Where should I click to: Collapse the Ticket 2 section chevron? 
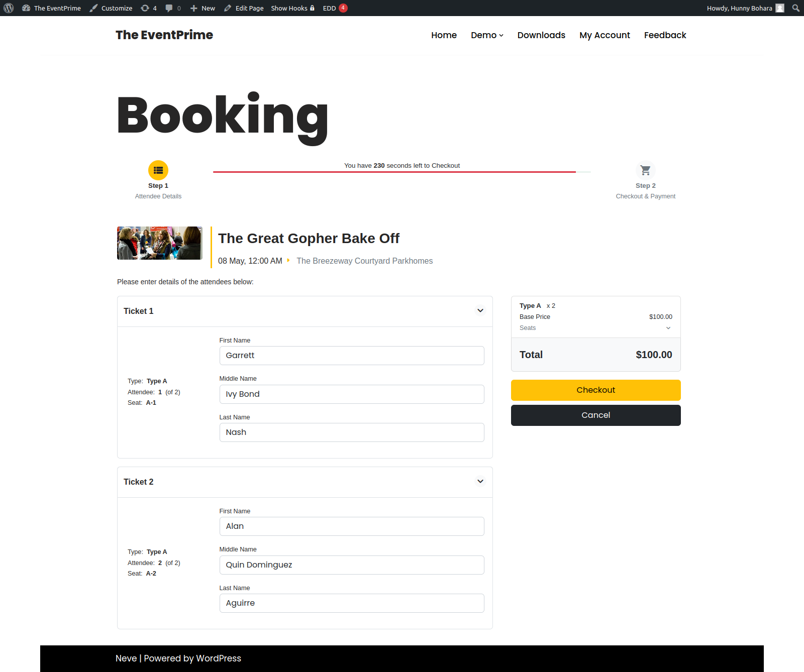pyautogui.click(x=480, y=481)
